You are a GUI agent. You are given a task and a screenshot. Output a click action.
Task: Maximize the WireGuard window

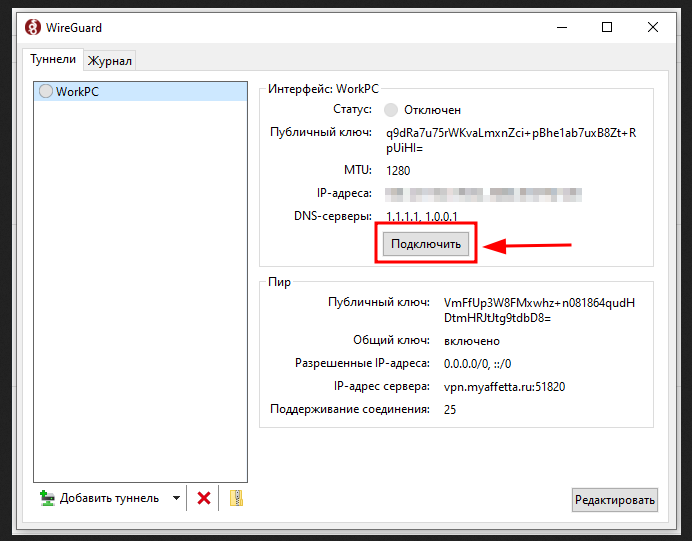pos(607,28)
